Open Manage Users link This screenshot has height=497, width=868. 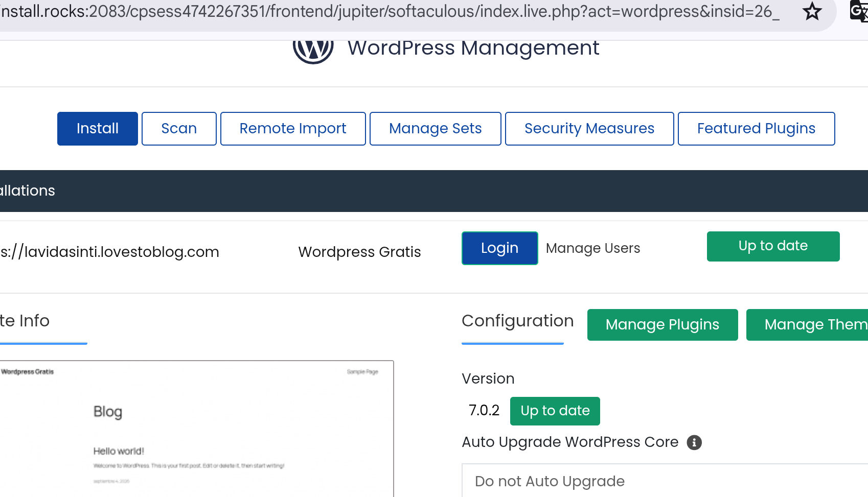pos(593,248)
